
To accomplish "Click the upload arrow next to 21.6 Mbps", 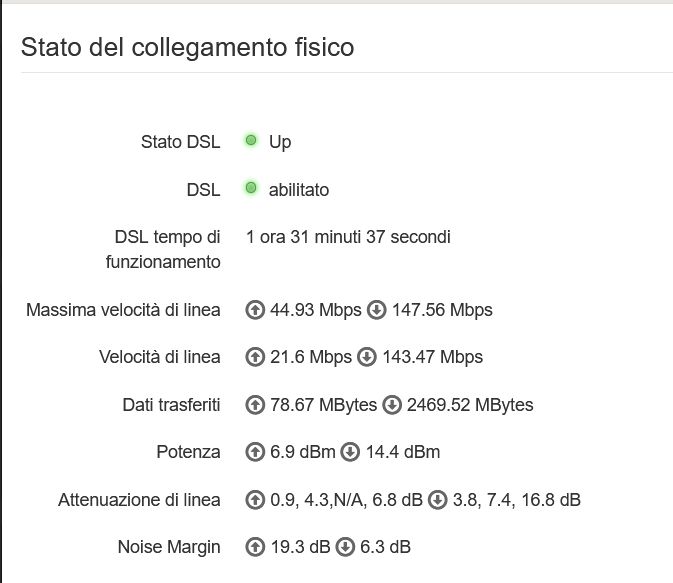I will pyautogui.click(x=255, y=357).
